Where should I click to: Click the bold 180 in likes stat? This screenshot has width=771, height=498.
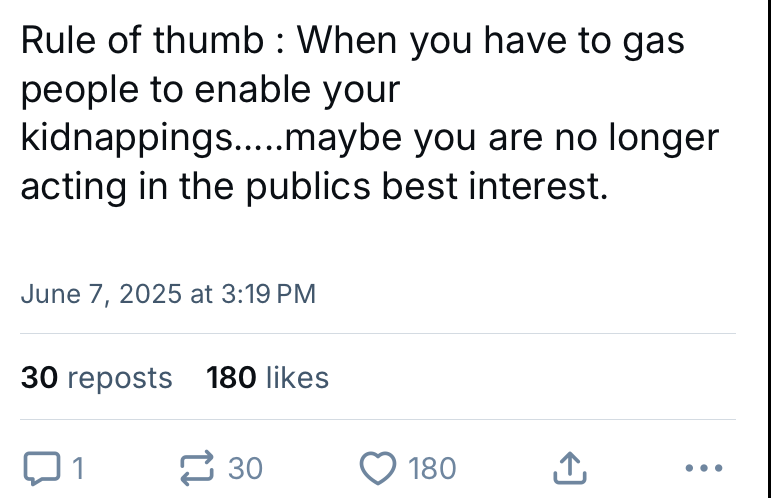point(231,378)
